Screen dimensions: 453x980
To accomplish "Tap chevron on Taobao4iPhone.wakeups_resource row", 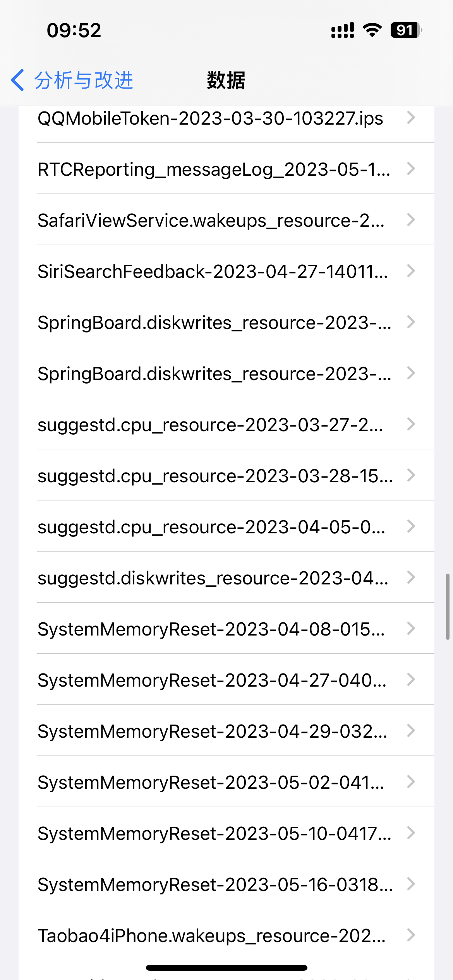I will (x=411, y=935).
